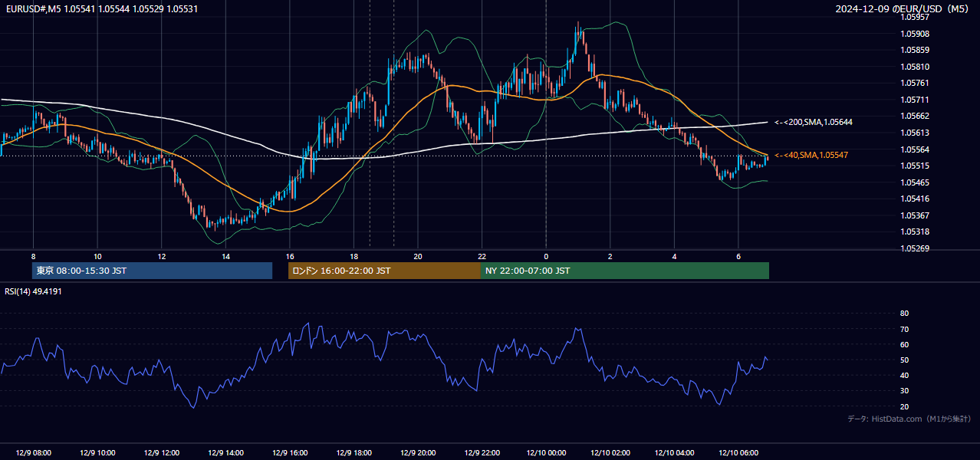Click RSI scale level 80

pos(904,314)
